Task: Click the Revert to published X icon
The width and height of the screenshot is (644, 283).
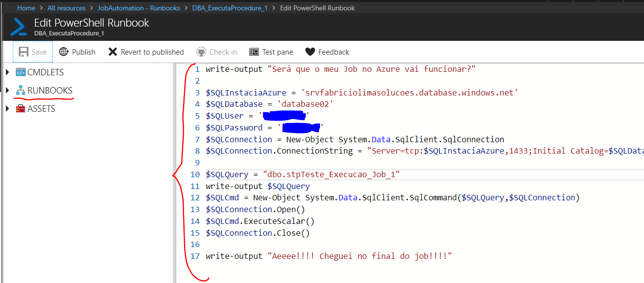Action: [113, 52]
